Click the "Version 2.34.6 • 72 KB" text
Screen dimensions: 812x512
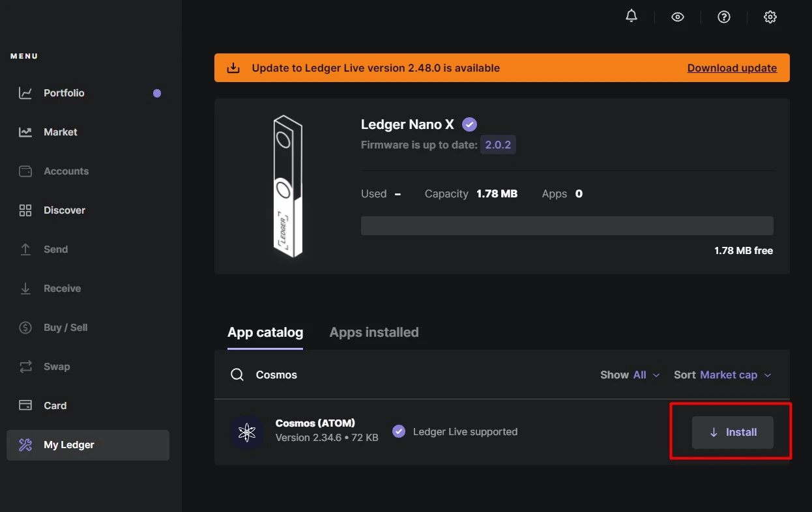(x=327, y=438)
